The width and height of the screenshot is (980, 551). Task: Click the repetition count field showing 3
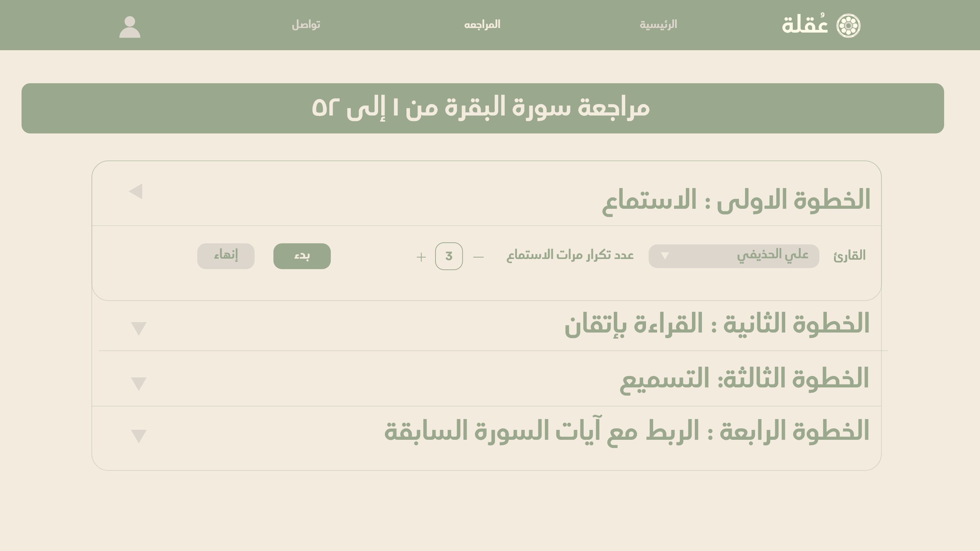coord(448,256)
